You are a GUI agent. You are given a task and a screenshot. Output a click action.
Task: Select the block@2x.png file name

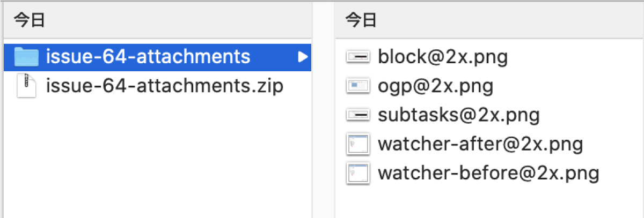(x=443, y=56)
